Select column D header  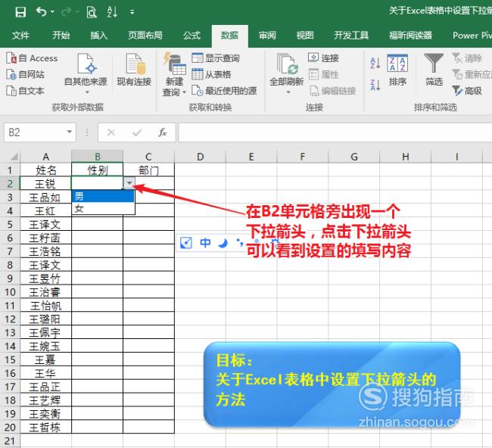click(200, 156)
